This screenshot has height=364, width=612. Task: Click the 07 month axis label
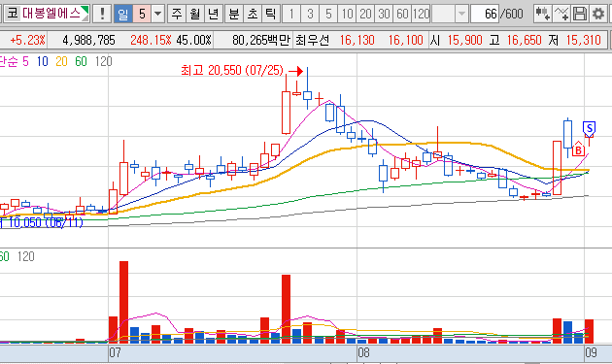click(115, 352)
